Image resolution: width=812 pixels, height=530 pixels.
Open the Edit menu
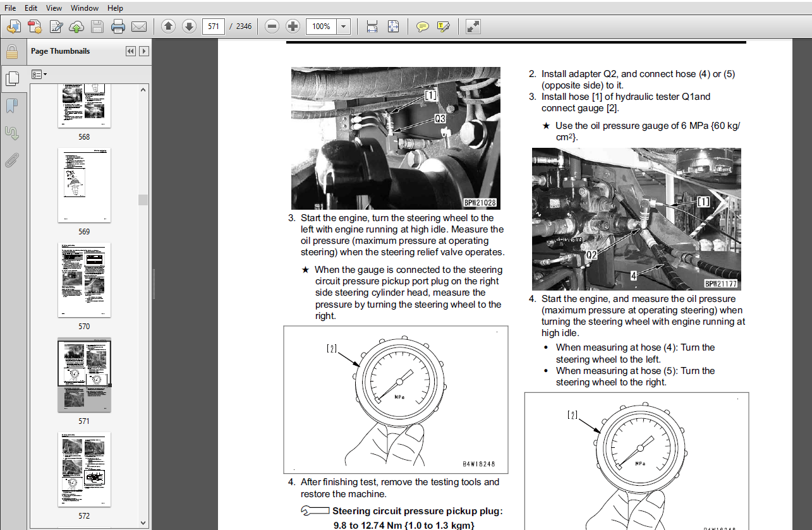[30, 8]
